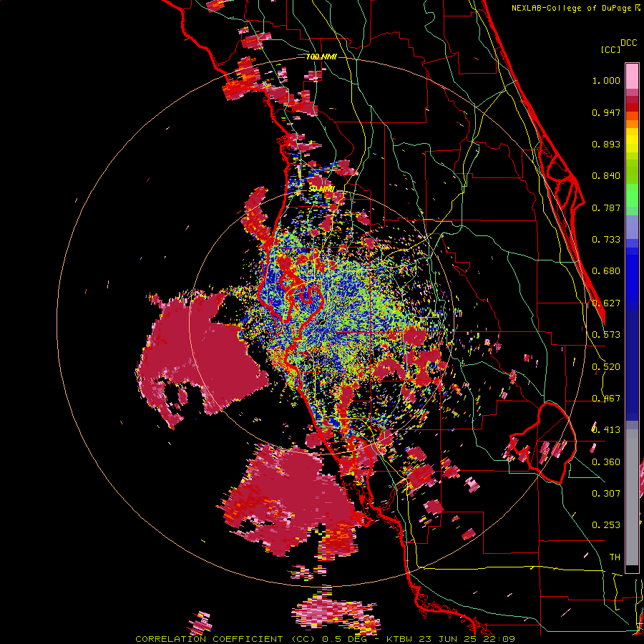This screenshot has width=644, height=644.
Task: Select the 1.000 value on the color scale
Action: [606, 80]
